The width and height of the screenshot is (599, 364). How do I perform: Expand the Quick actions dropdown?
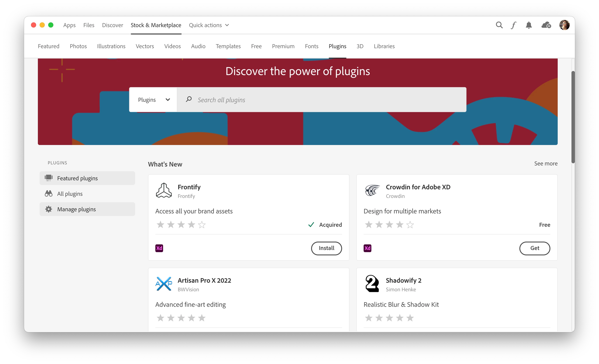209,25
